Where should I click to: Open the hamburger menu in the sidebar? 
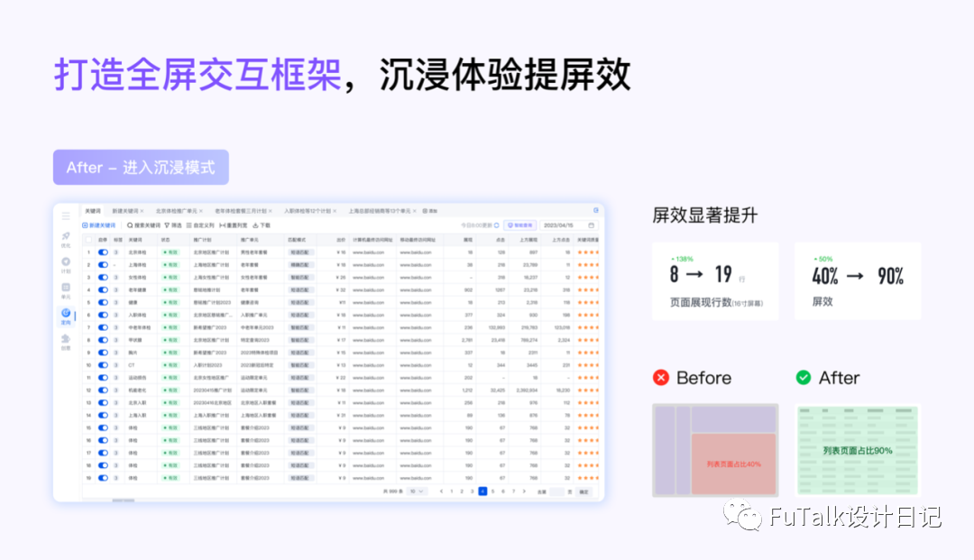[66, 216]
